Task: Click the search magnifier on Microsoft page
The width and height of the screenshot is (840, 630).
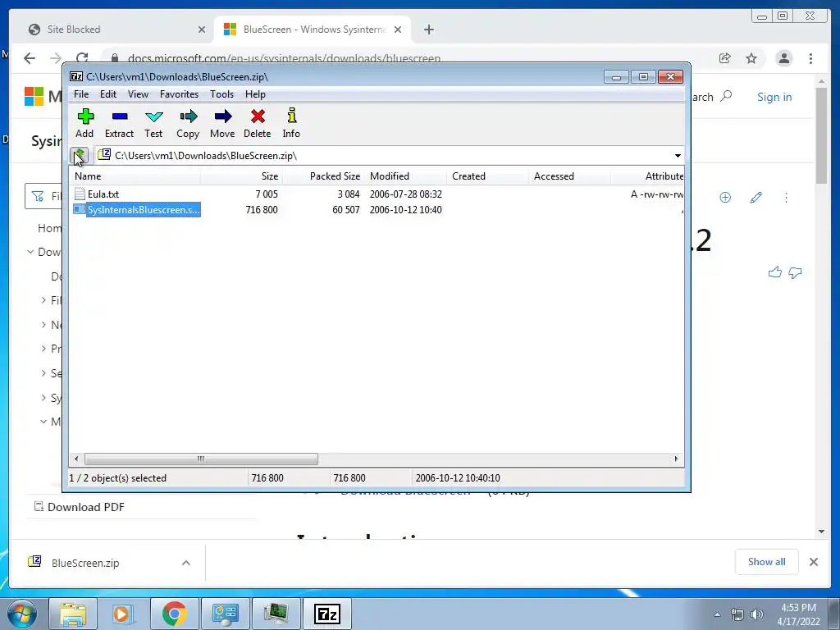Action: [x=727, y=97]
